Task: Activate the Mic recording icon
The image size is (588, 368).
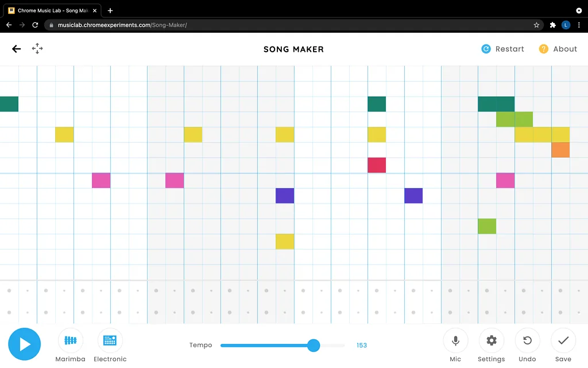Action: [x=455, y=340]
